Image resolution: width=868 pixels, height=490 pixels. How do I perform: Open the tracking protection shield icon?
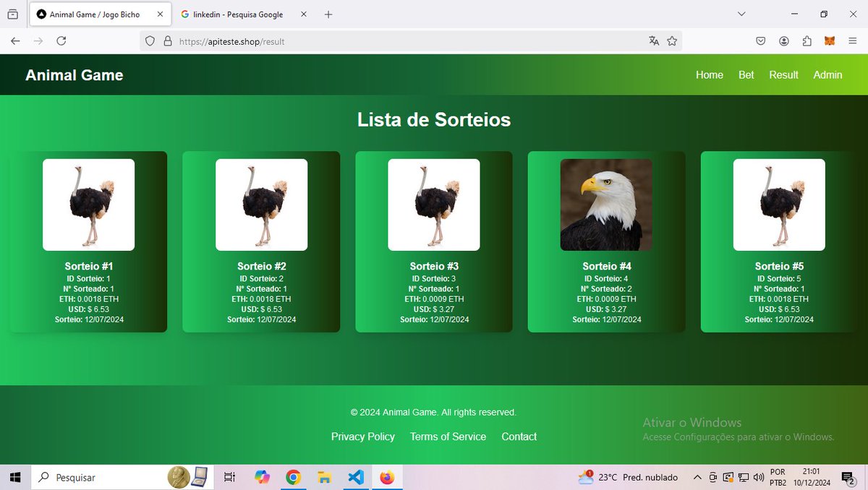[x=150, y=41]
